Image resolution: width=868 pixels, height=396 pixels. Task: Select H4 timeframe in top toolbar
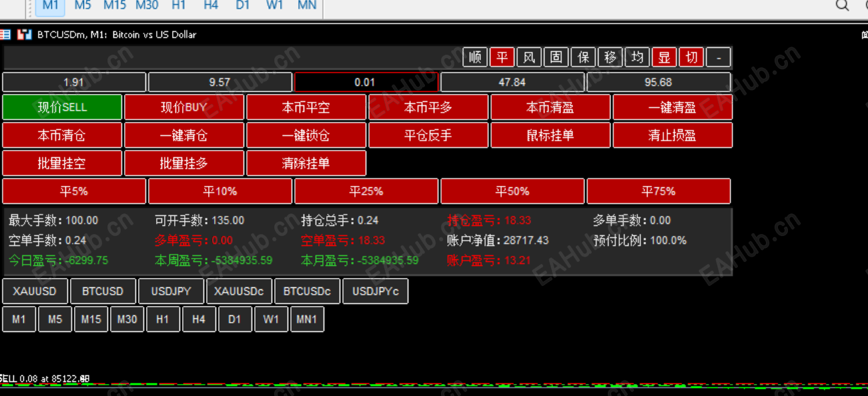tap(211, 6)
